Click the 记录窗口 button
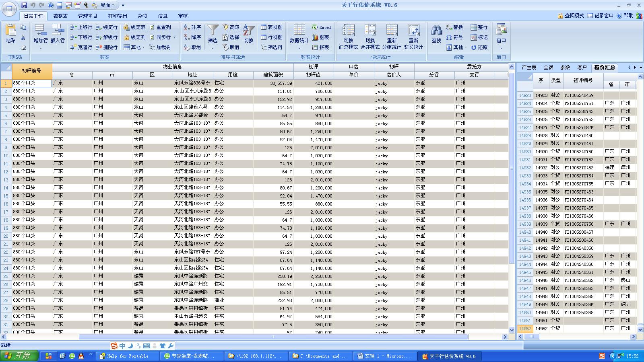 (600, 16)
